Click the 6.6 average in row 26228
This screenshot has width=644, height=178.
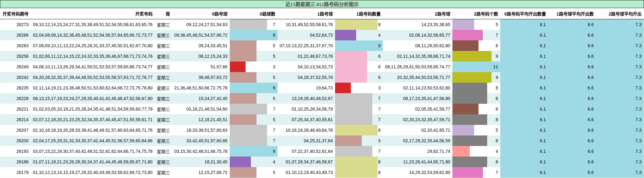click(x=591, y=98)
